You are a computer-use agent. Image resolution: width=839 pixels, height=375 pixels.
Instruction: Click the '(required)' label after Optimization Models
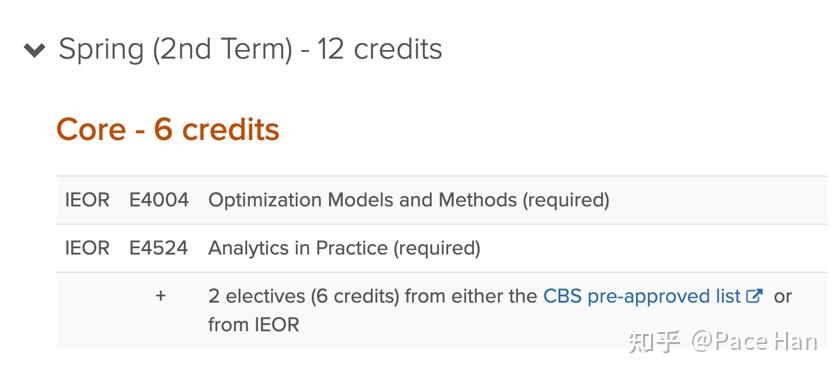pos(566,200)
